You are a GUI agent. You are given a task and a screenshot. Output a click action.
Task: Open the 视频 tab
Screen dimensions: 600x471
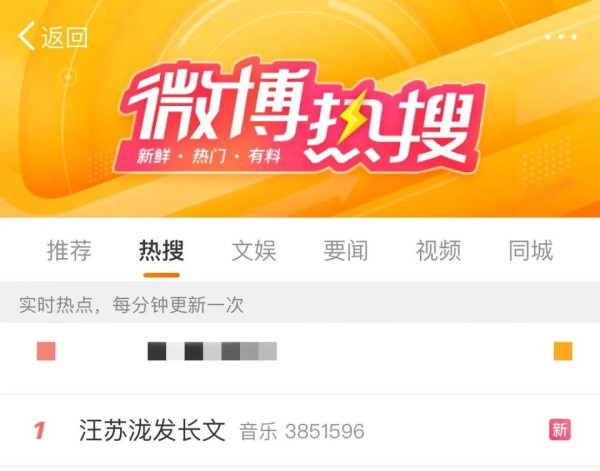pos(438,251)
